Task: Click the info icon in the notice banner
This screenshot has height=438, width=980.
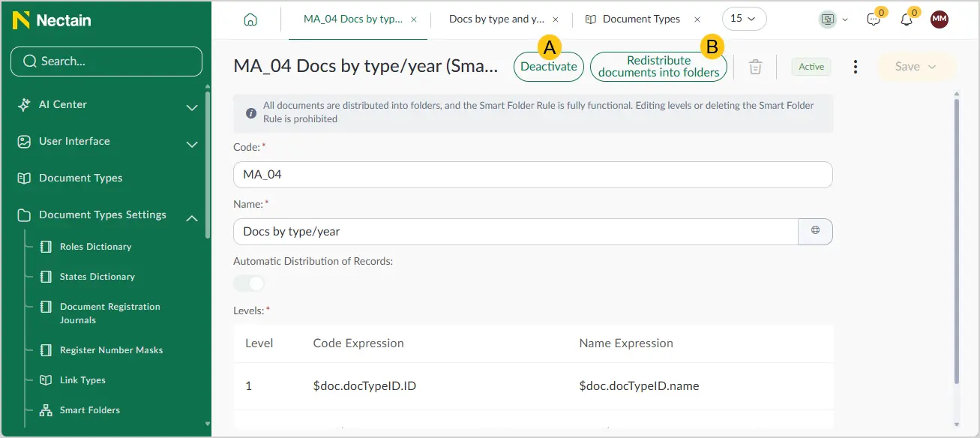Action: click(x=252, y=113)
